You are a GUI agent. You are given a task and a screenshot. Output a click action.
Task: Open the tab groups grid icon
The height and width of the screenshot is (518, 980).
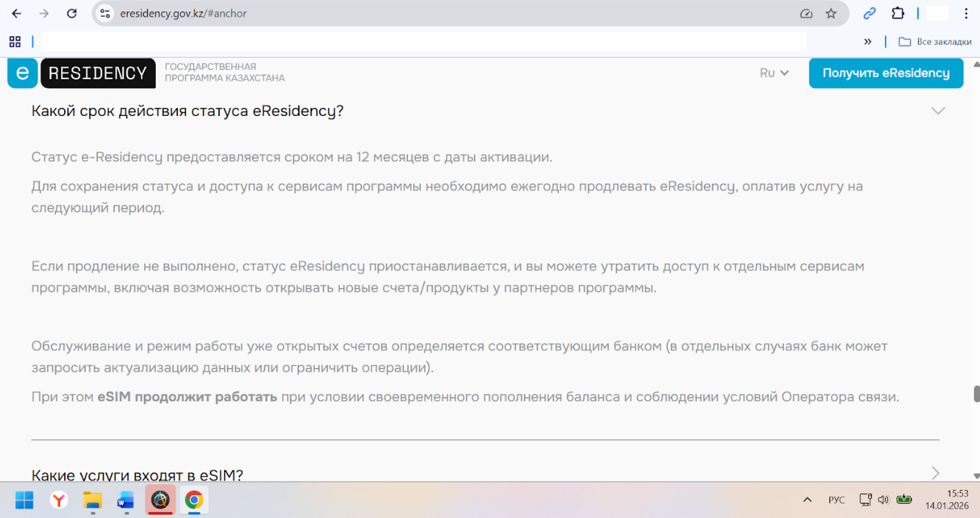(x=14, y=41)
